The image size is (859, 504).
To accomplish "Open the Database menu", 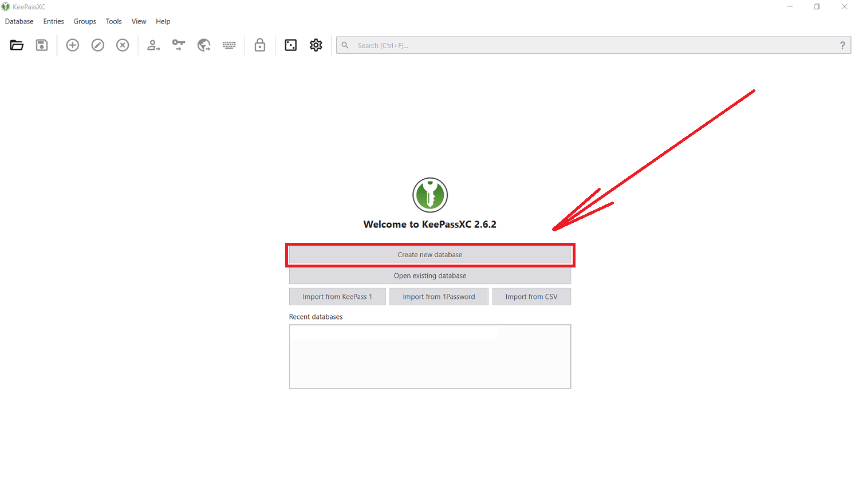I will [19, 21].
